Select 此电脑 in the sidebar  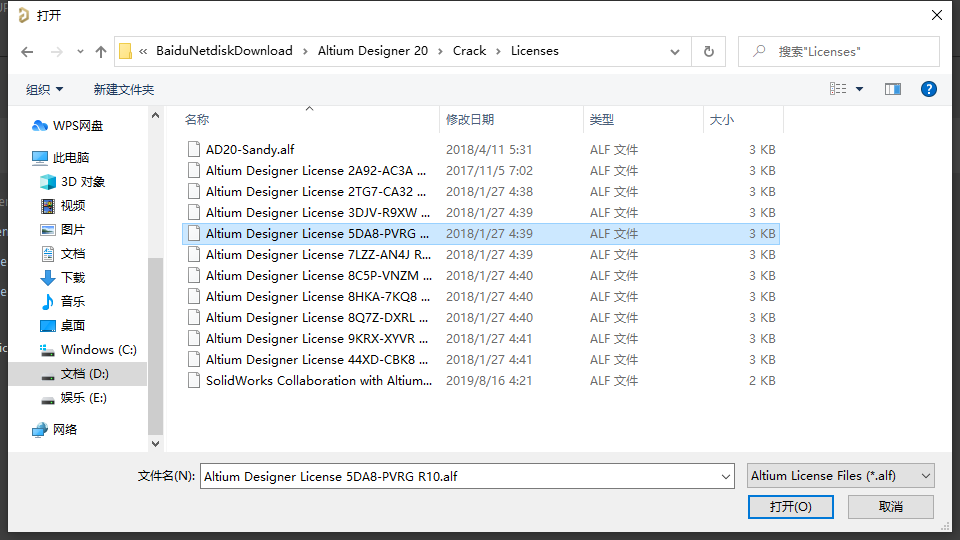pyautogui.click(x=61, y=158)
